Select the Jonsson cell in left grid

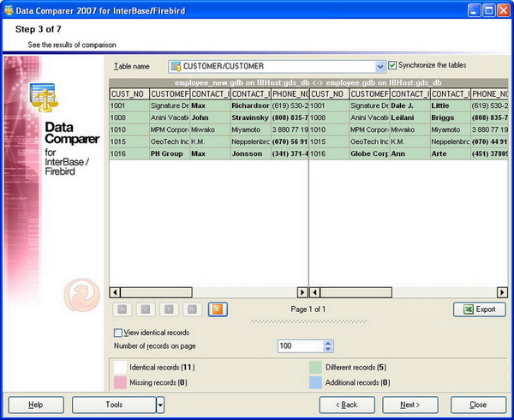point(251,153)
